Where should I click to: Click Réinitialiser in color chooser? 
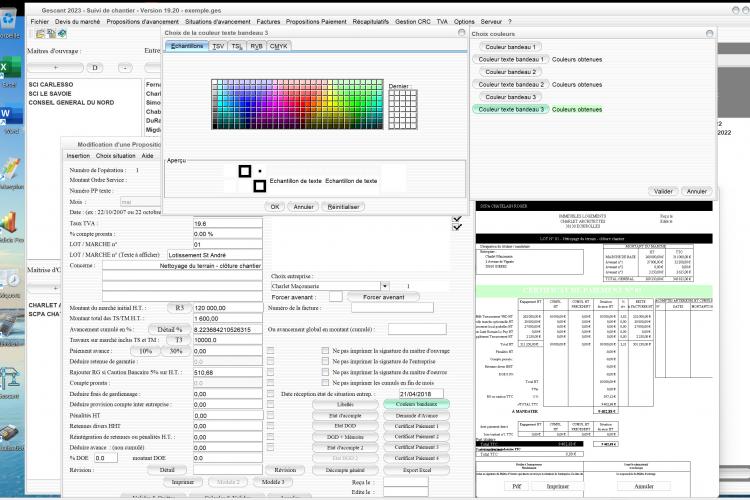(x=343, y=207)
